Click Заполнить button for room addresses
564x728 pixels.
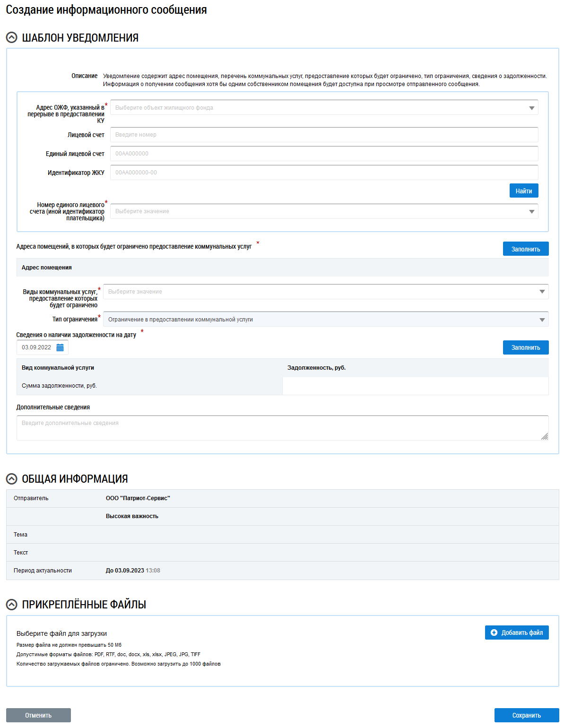click(x=525, y=249)
